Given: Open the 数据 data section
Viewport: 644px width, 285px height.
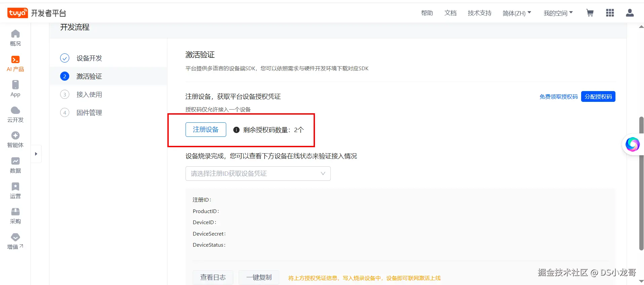Looking at the screenshot, I should (15, 165).
